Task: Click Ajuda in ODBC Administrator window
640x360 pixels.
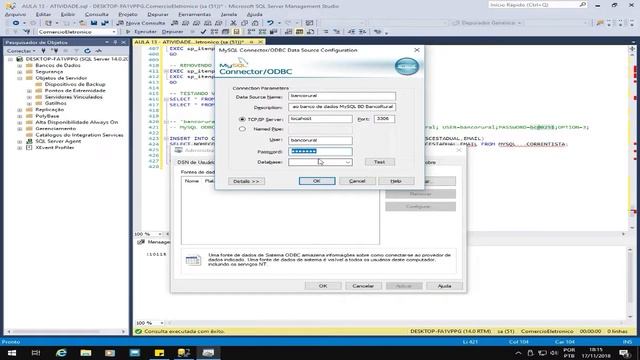Action: (444, 286)
